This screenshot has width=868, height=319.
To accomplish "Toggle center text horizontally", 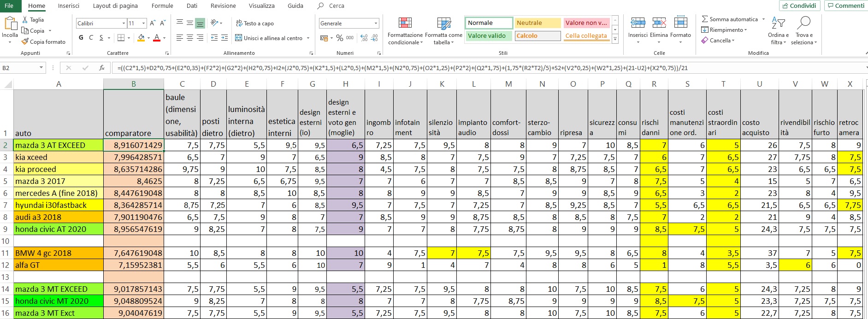I will point(190,38).
